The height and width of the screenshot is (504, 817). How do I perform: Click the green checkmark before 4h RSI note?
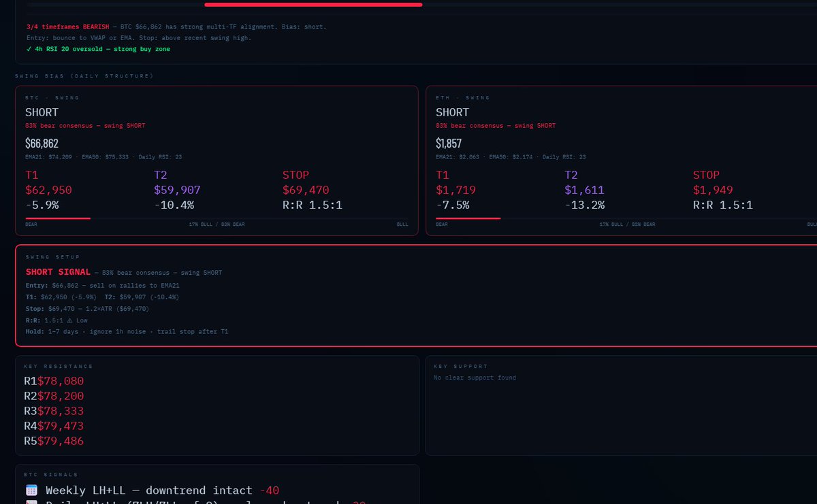[x=29, y=49]
